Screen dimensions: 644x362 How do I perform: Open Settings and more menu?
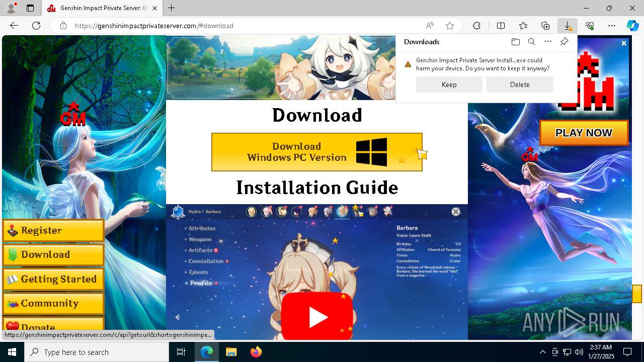(612, 26)
